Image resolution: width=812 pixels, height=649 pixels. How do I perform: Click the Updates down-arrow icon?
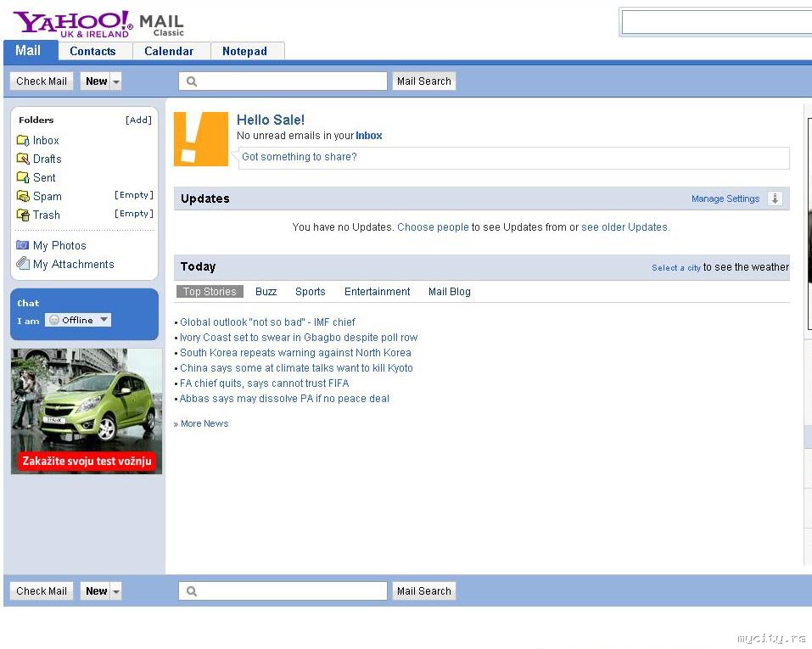click(775, 199)
